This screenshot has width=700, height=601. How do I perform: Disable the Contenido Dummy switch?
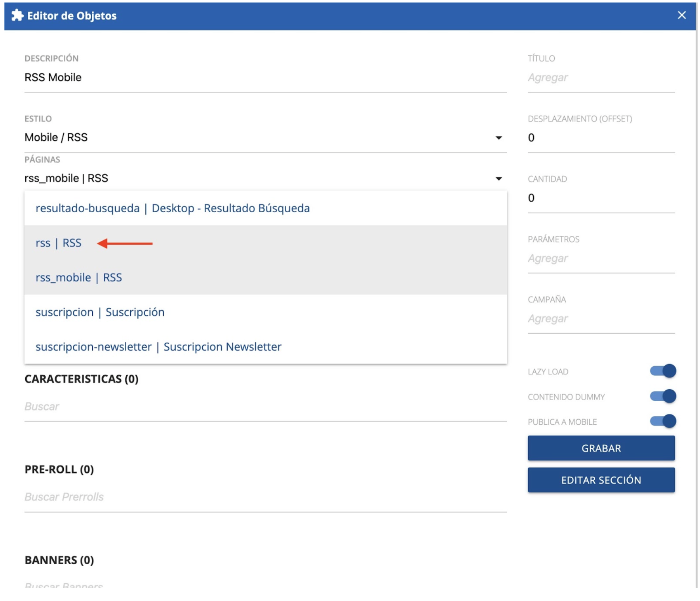tap(663, 396)
